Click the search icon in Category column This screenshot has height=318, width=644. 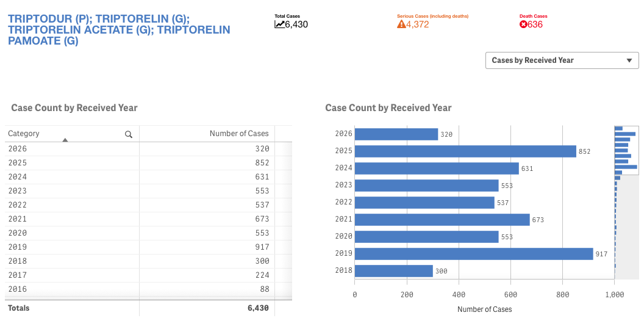coord(129,134)
